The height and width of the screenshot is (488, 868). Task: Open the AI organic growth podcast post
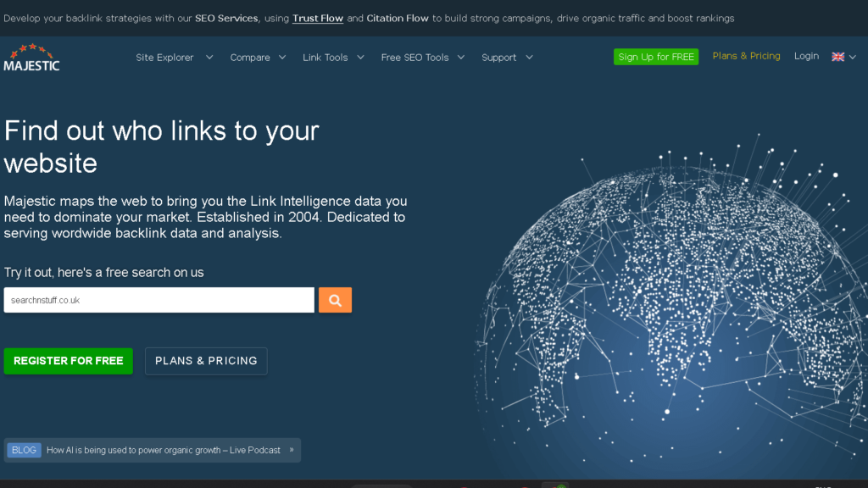pyautogui.click(x=163, y=450)
